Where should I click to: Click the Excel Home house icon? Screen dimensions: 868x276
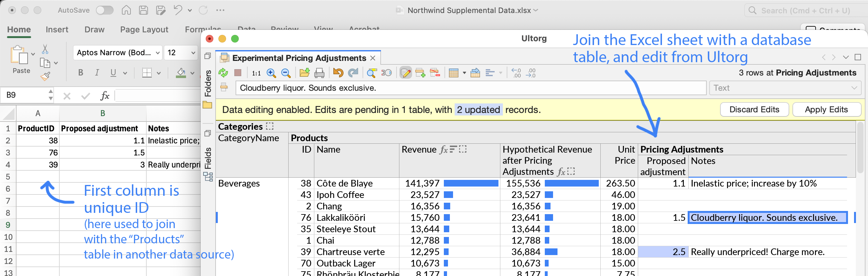126,10
